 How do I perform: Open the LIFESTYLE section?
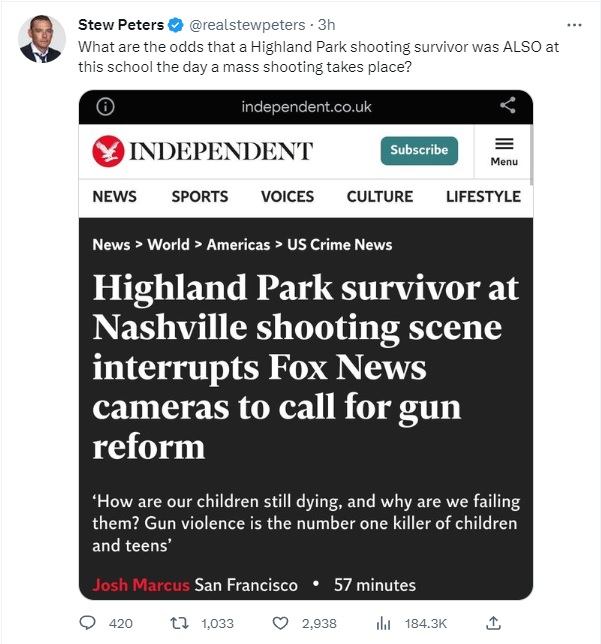point(483,197)
